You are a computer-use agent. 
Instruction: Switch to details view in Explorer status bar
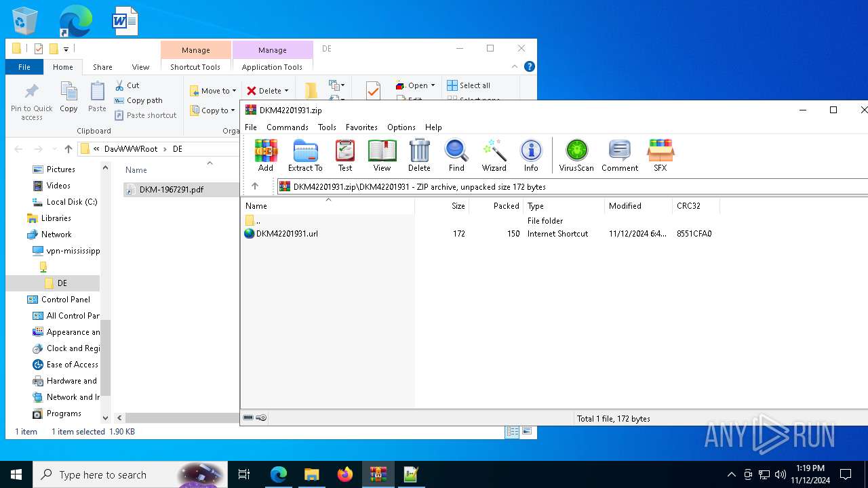tap(513, 432)
